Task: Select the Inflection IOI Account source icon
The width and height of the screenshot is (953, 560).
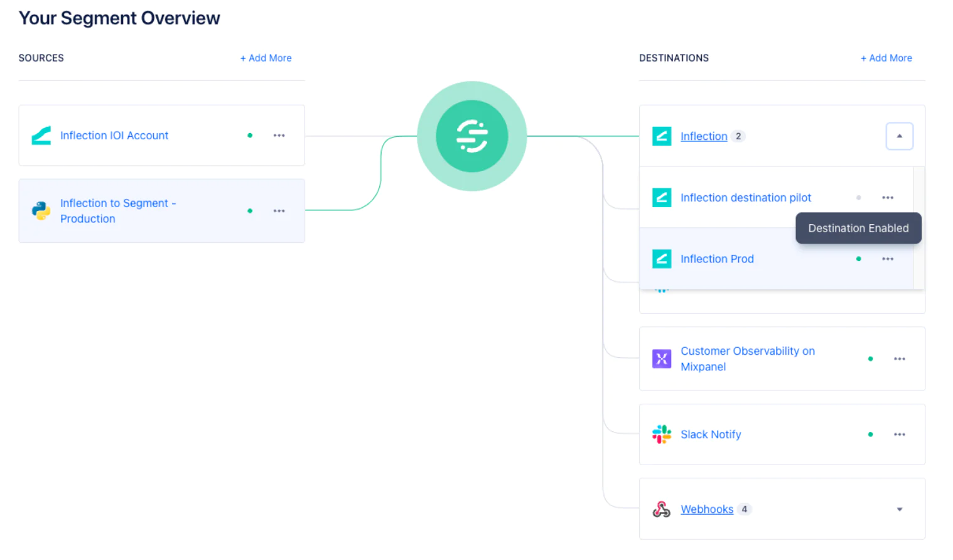Action: [41, 135]
